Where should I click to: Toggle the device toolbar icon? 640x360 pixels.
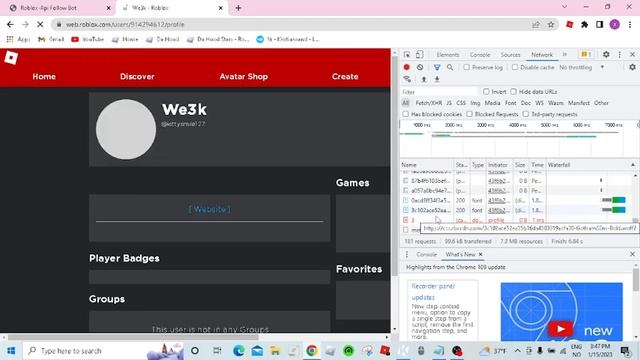pos(420,55)
